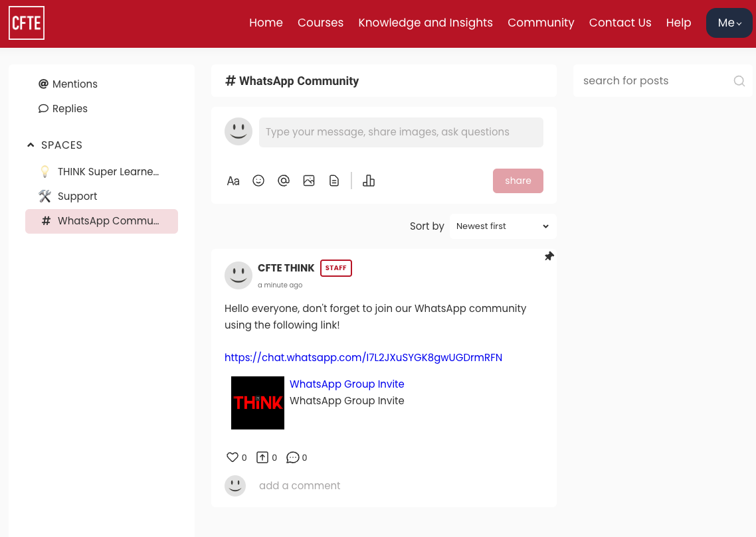Open the emoji picker in composer
756x537 pixels.
pyautogui.click(x=258, y=181)
